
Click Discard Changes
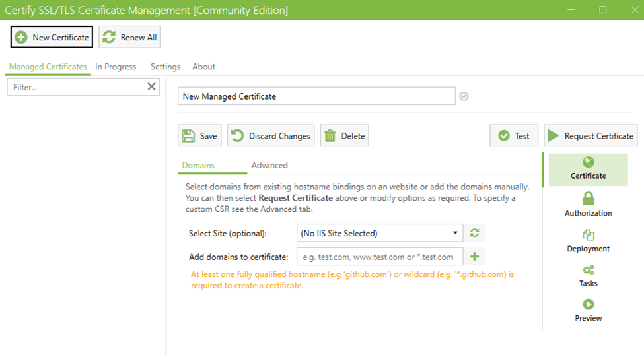(x=271, y=136)
